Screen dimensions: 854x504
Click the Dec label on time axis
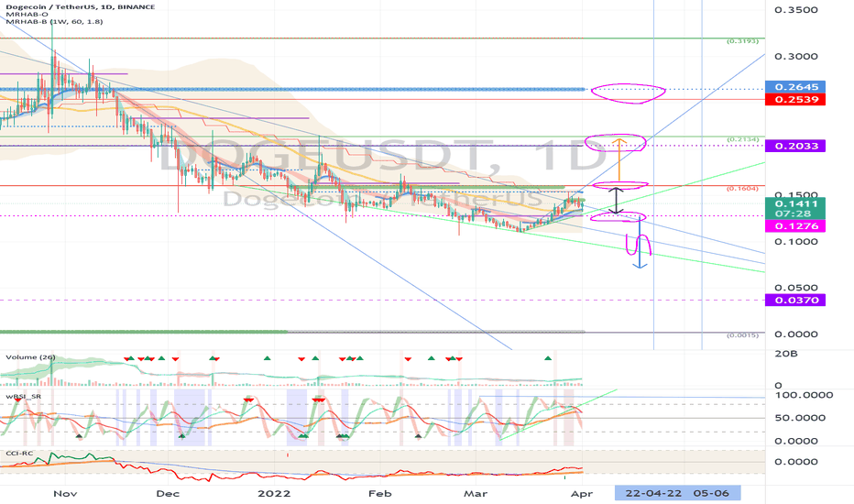168,494
